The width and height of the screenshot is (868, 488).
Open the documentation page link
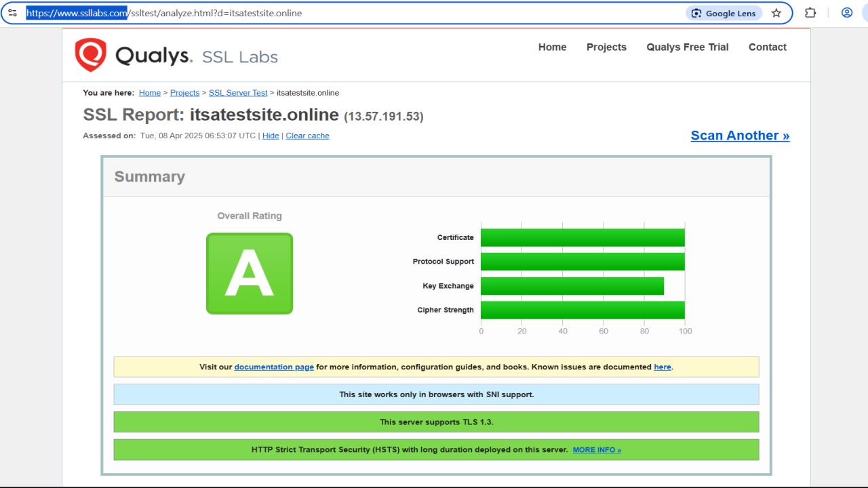(274, 367)
